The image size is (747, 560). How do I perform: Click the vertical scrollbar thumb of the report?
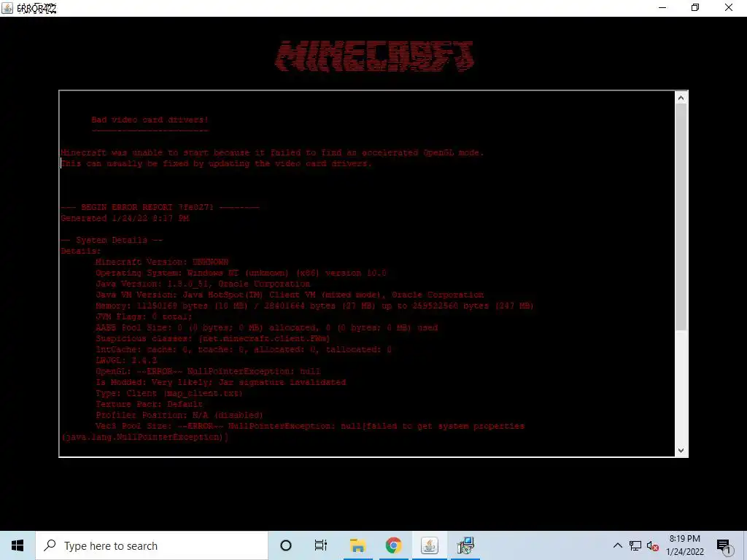click(681, 217)
